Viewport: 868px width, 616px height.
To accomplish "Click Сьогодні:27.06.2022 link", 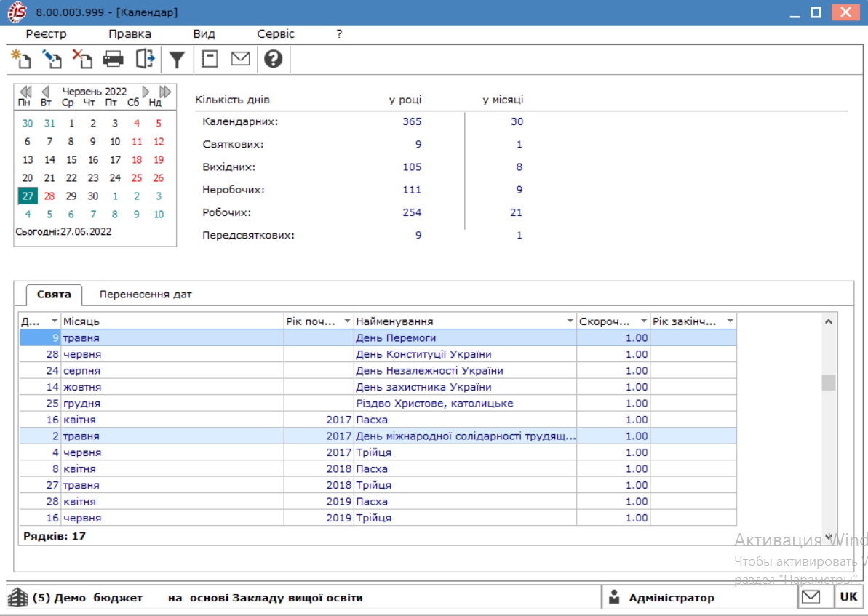I will pos(63,231).
